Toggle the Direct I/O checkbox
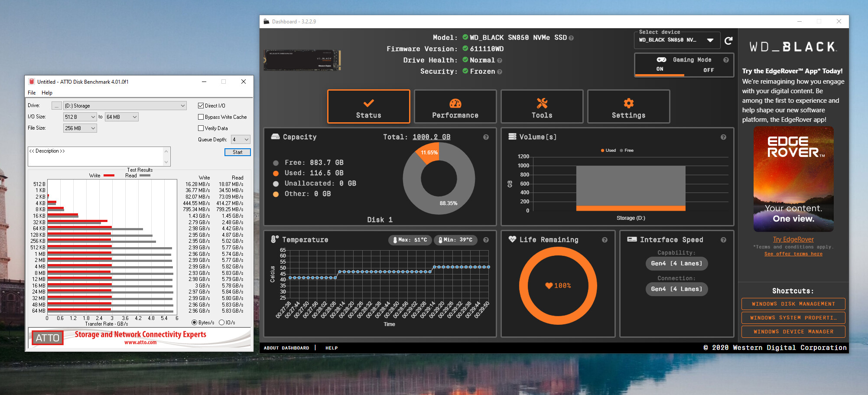Viewport: 868px width, 395px height. [201, 105]
